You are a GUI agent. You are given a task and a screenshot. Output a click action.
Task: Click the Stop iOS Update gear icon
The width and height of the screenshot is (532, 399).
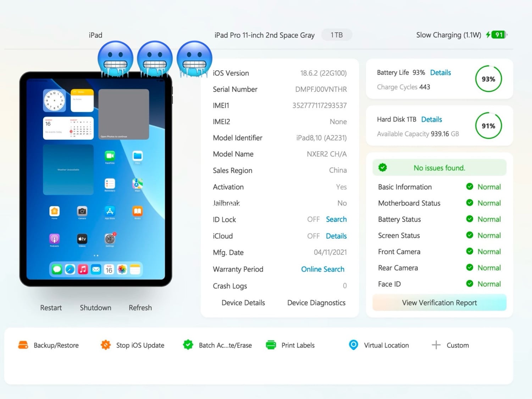point(106,345)
